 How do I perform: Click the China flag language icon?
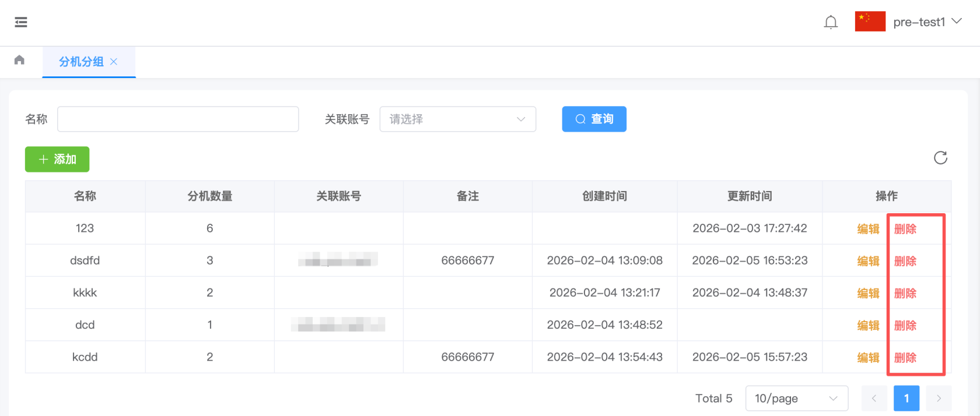point(870,22)
